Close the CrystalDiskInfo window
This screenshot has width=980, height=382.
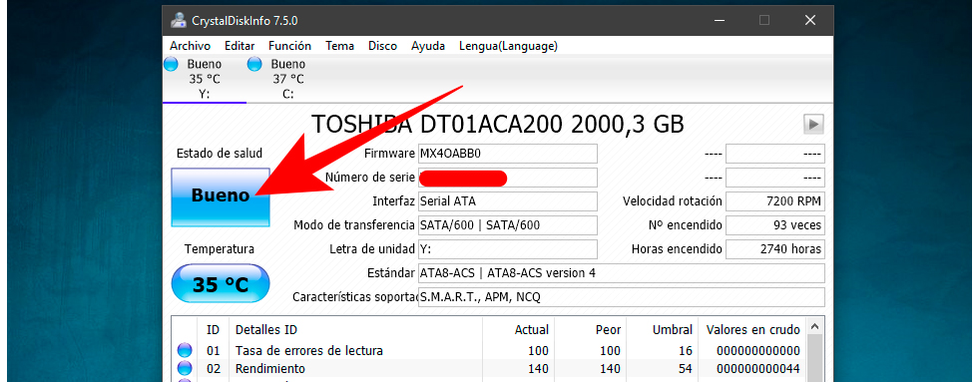[810, 21]
